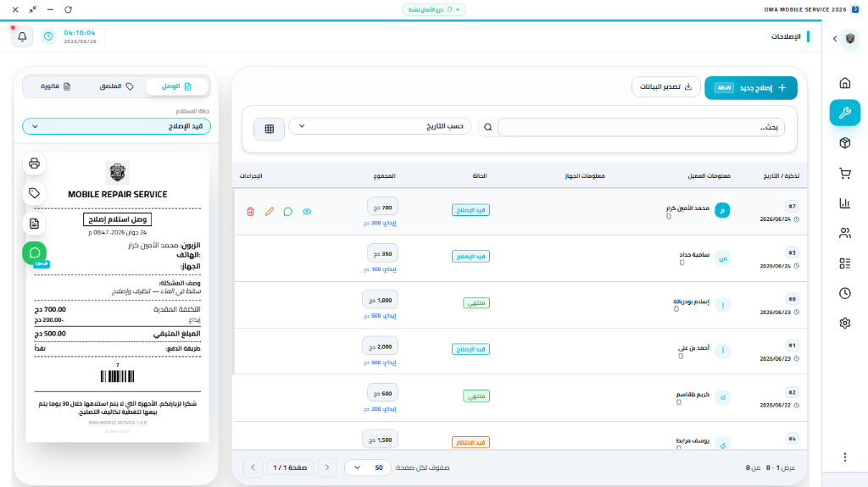Collapse the sidebar with the chevron
The width and height of the screenshot is (868, 487).
pyautogui.click(x=835, y=39)
